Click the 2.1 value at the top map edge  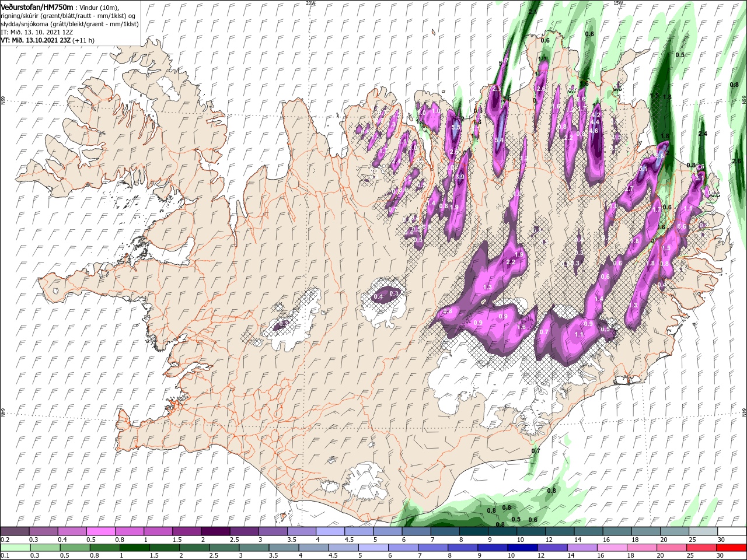point(532,12)
